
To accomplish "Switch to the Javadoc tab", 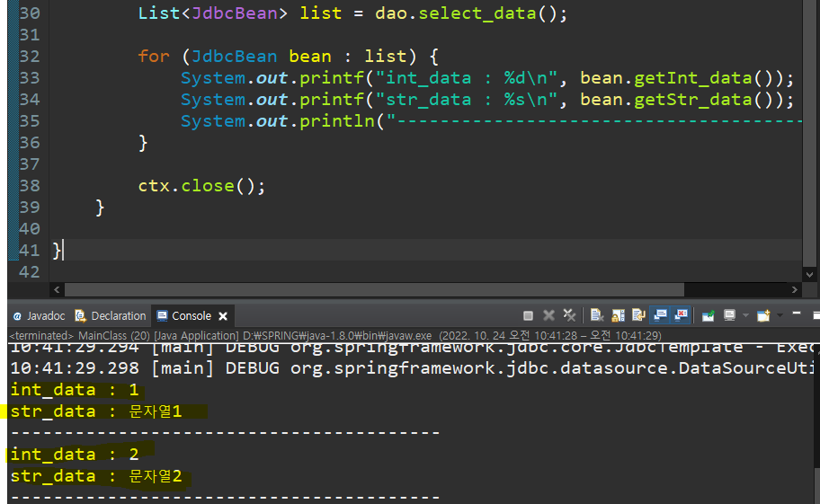I will pos(40,316).
